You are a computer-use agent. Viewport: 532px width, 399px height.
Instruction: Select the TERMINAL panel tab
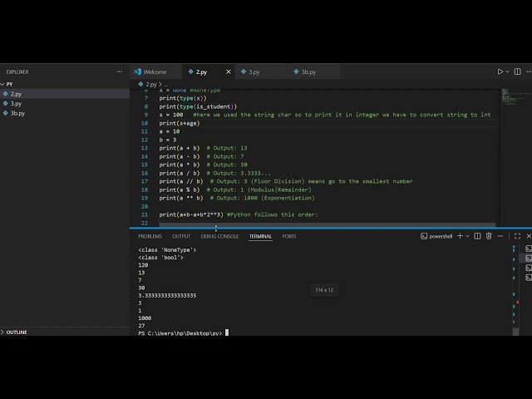(x=260, y=236)
